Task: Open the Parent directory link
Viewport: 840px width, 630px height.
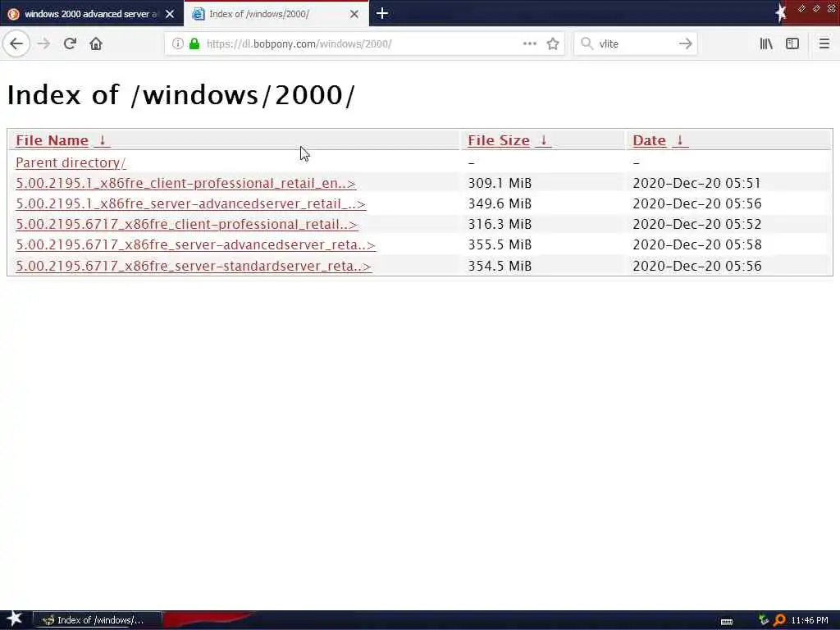Action: [71, 162]
